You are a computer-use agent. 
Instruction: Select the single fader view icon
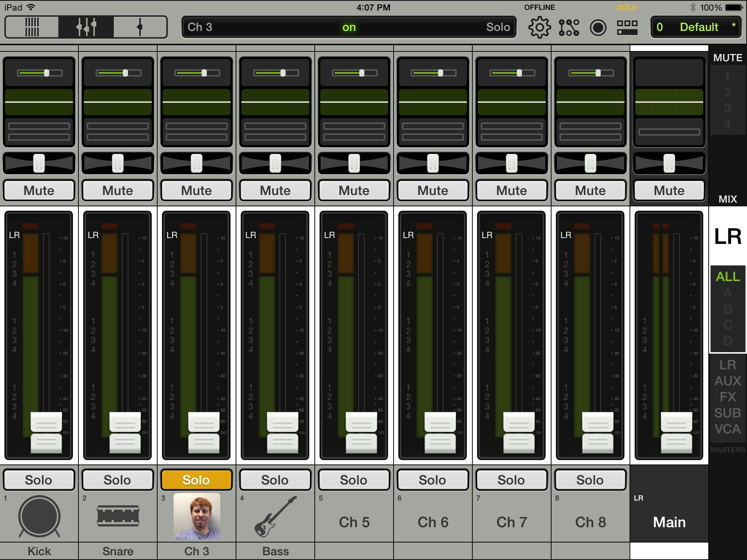tap(140, 27)
